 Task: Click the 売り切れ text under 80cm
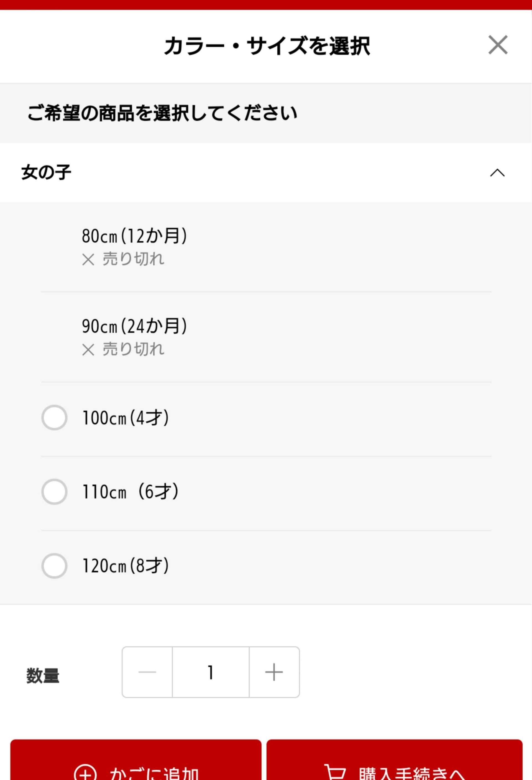(x=134, y=259)
